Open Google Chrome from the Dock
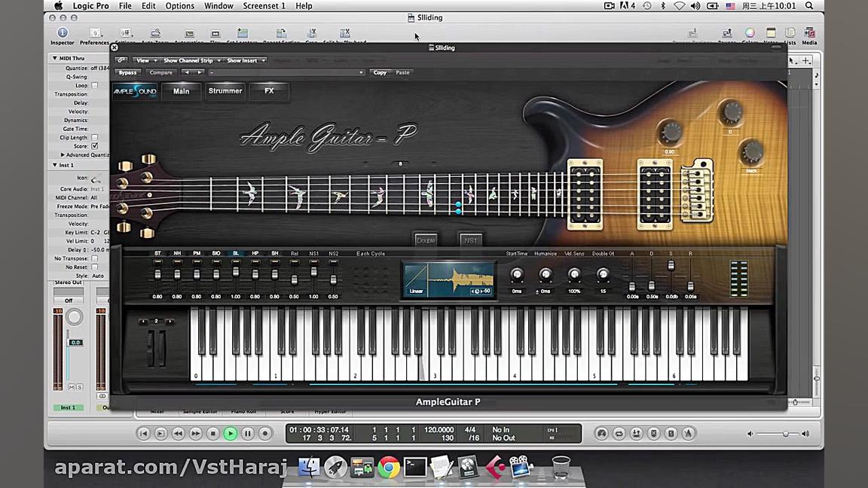This screenshot has width=868, height=488. [389, 468]
